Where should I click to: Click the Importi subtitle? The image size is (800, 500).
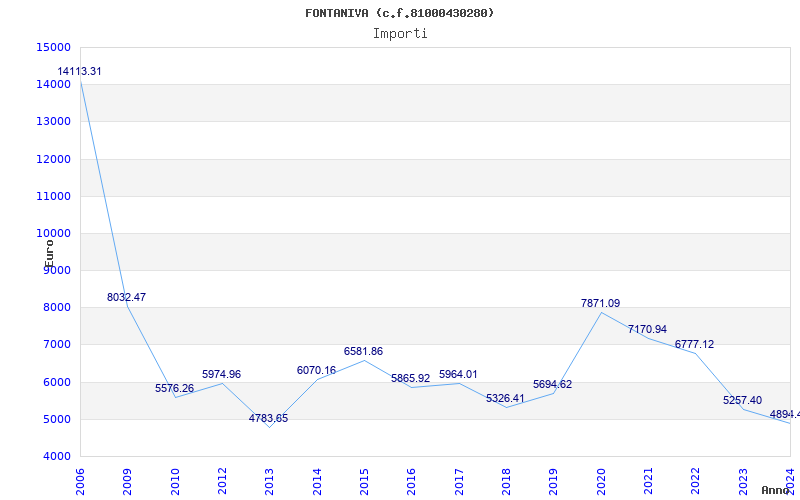coord(400,34)
